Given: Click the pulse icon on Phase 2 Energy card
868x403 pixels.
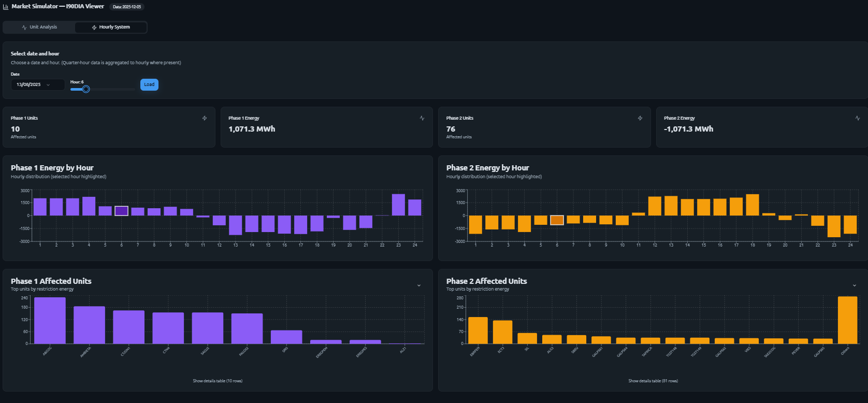Looking at the screenshot, I should coord(858,118).
